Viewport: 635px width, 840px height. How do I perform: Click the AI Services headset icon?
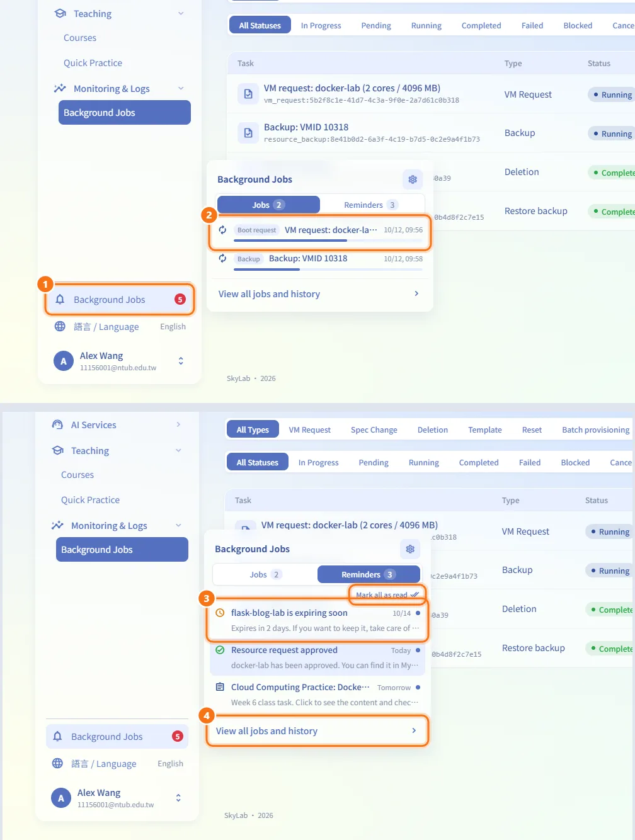(57, 424)
